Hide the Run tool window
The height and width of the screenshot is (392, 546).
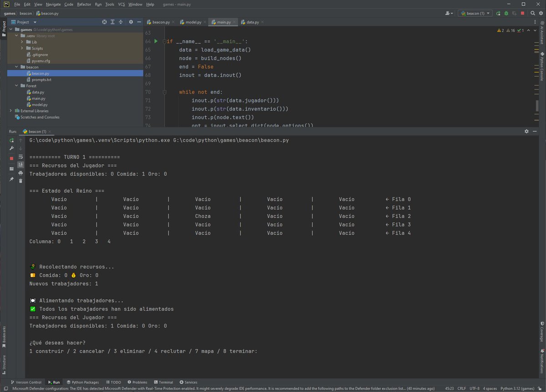tap(534, 131)
